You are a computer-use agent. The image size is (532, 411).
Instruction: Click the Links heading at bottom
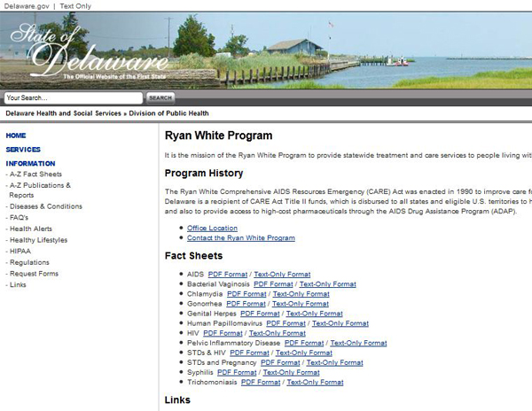point(177,399)
